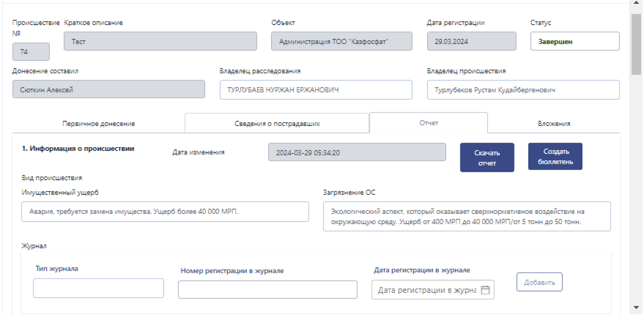644x315 pixels.
Task: Open the Имущественный ущерб selection field
Action: tap(165, 211)
